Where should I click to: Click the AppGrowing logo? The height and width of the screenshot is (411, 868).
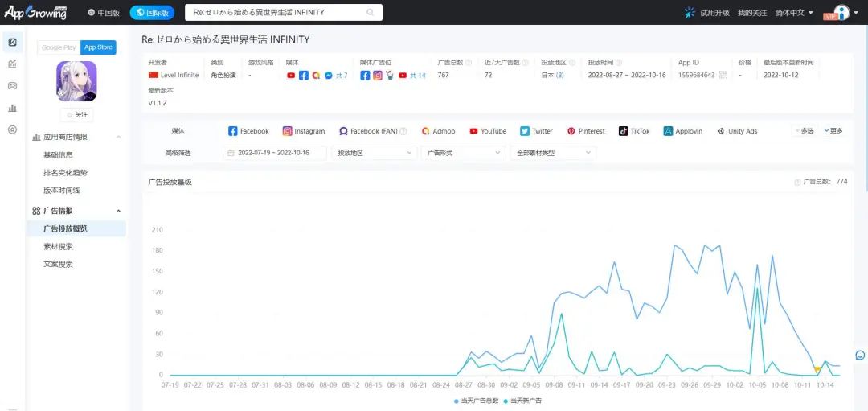[x=35, y=12]
